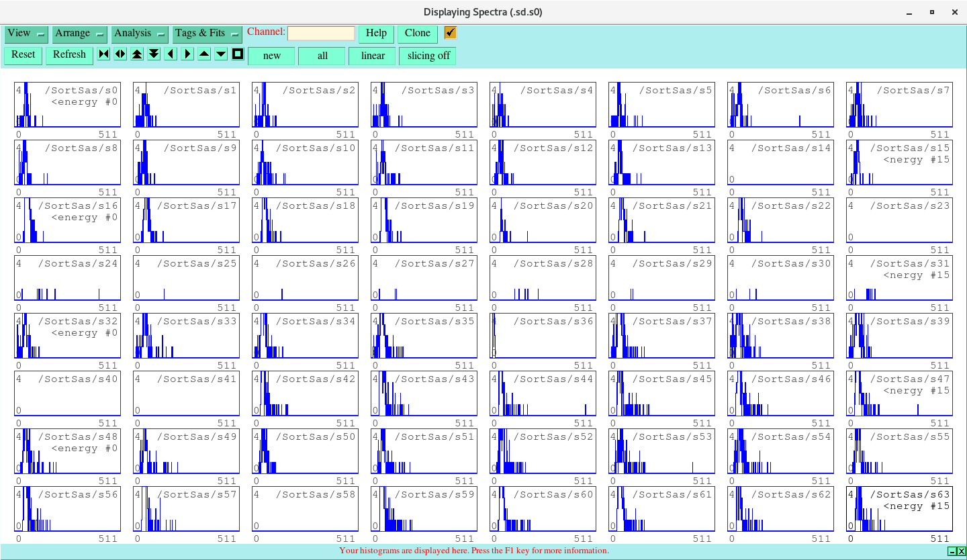Click the horizontal expand arrows icon
The height and width of the screenshot is (560, 967).
tap(120, 54)
